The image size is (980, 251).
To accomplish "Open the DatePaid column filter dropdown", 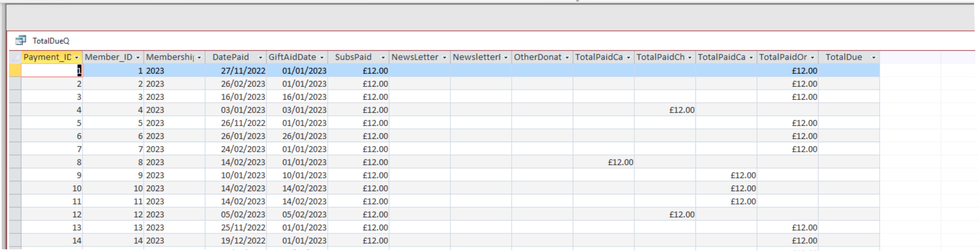I will point(260,57).
